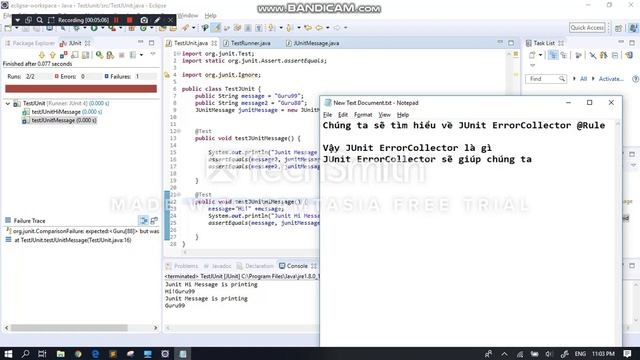Viewport: 640px width, 360px height.
Task: Click the Bandicam magnifier search icon
Action: [x=40, y=20]
